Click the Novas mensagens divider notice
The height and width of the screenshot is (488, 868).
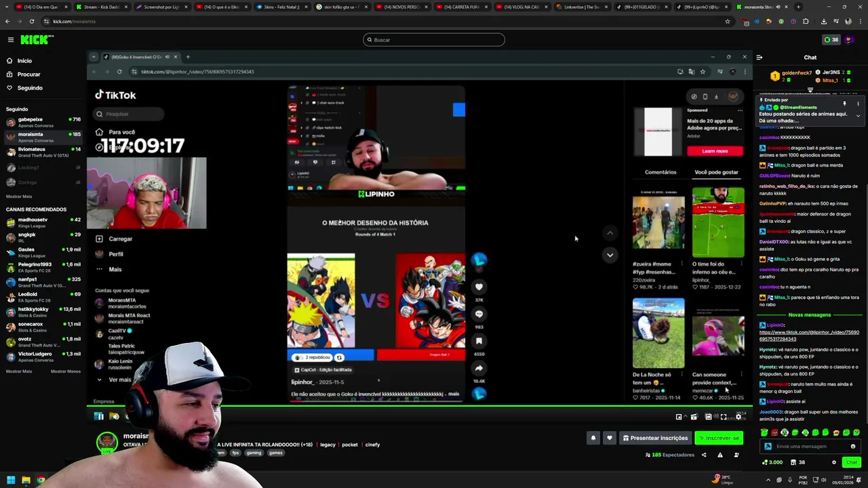(x=809, y=315)
